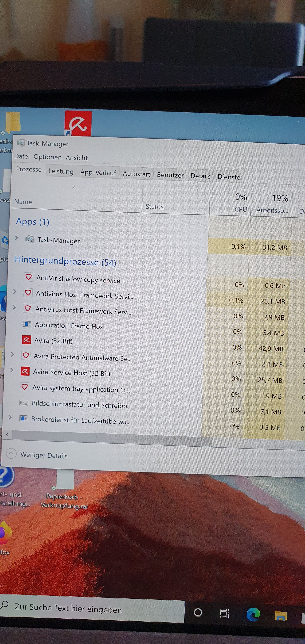Viewport: 305px width, 644px height.
Task: Click the Brokerdienst für Laufzeitüberwachung icon
Action: [x=23, y=418]
